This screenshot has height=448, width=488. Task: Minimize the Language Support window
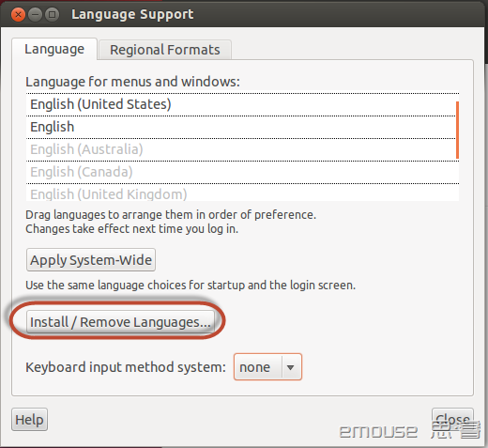click(x=35, y=15)
